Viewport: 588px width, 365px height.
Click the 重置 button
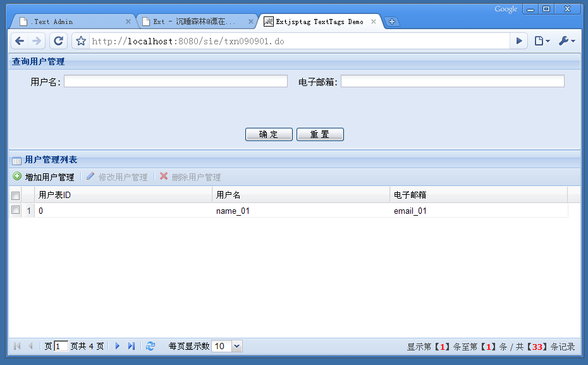click(x=320, y=134)
